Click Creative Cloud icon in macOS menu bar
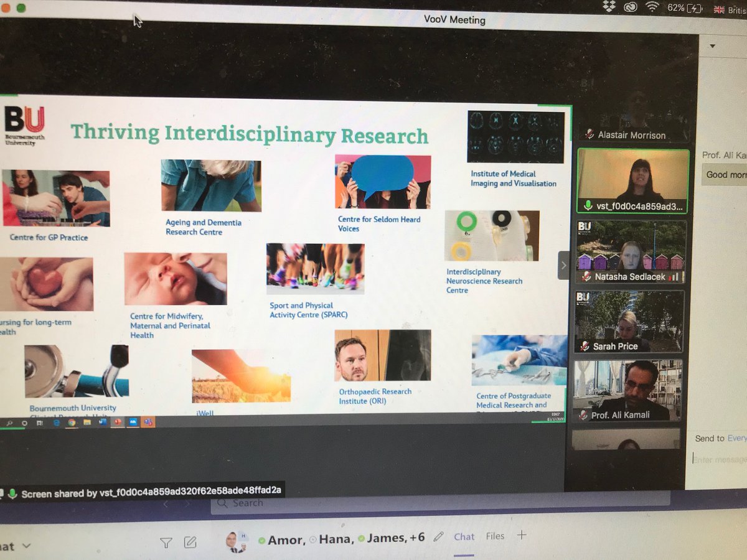 point(631,7)
